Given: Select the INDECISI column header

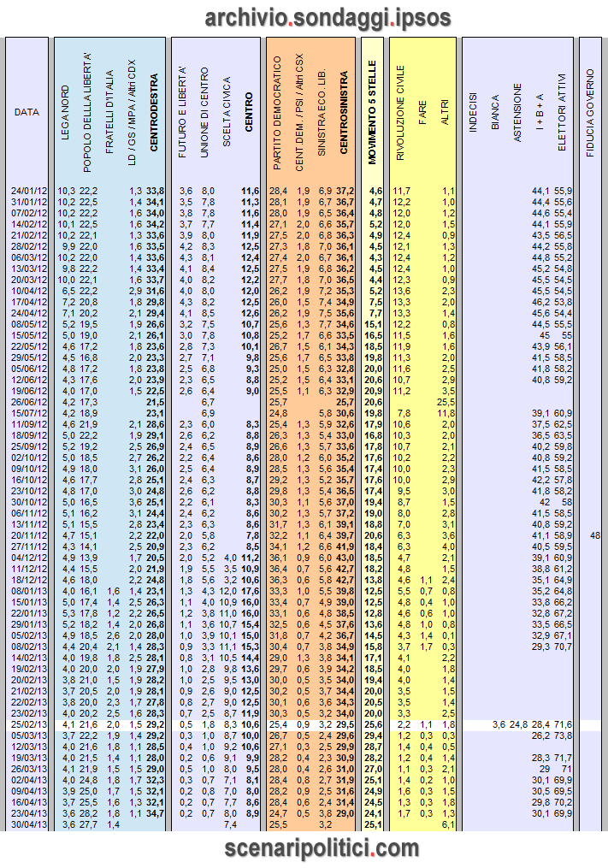Looking at the screenshot, I should pyautogui.click(x=473, y=112).
